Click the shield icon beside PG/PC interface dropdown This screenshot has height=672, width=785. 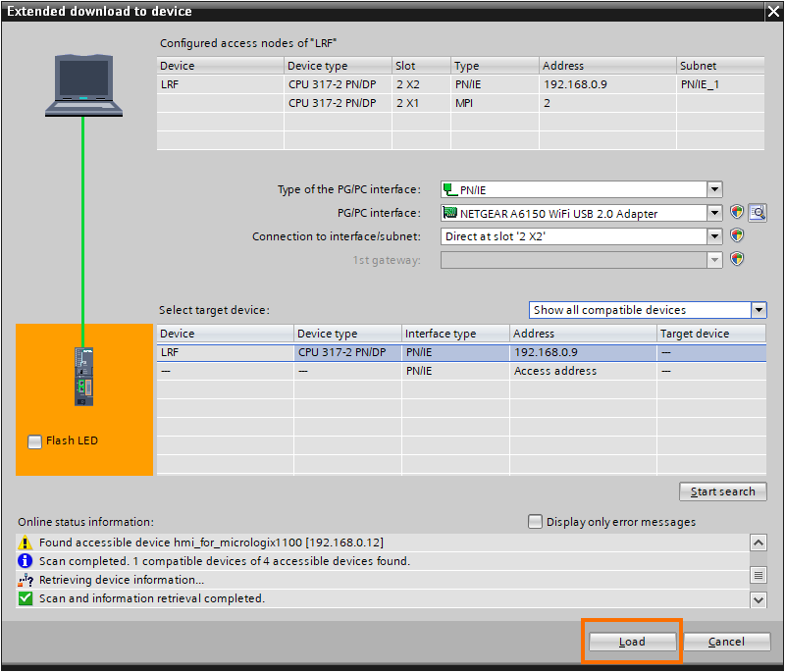click(x=737, y=213)
